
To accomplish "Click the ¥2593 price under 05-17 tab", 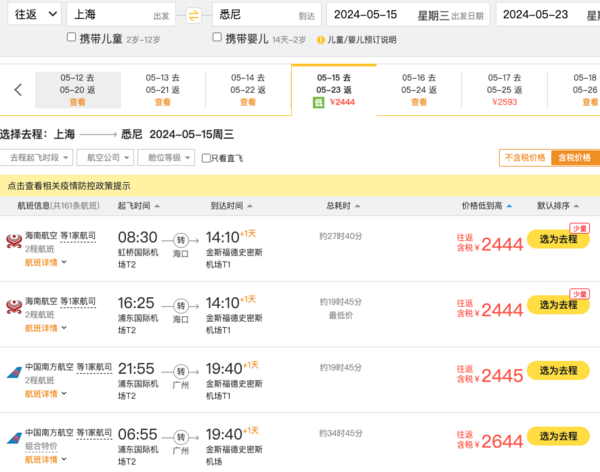I will click(504, 102).
